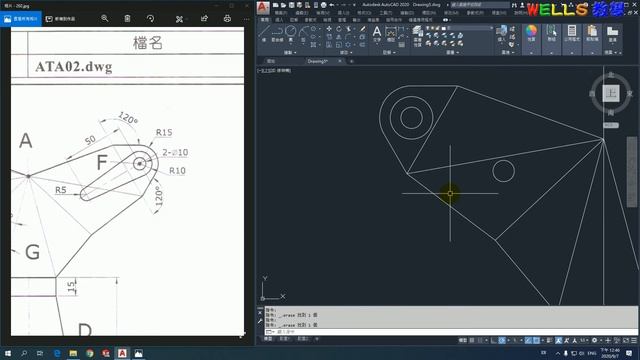This screenshot has height=360, width=640.
Task: Select the Arc tool
Action: click(303, 33)
